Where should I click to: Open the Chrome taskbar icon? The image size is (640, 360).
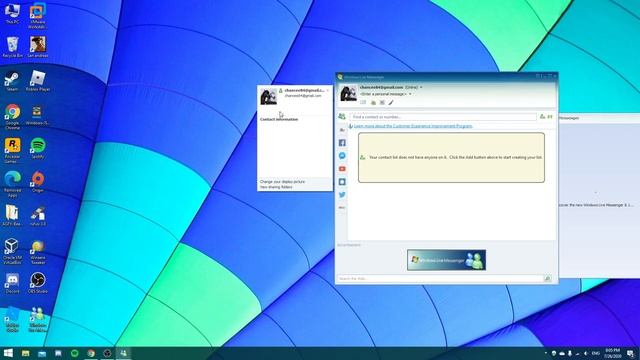91,353
